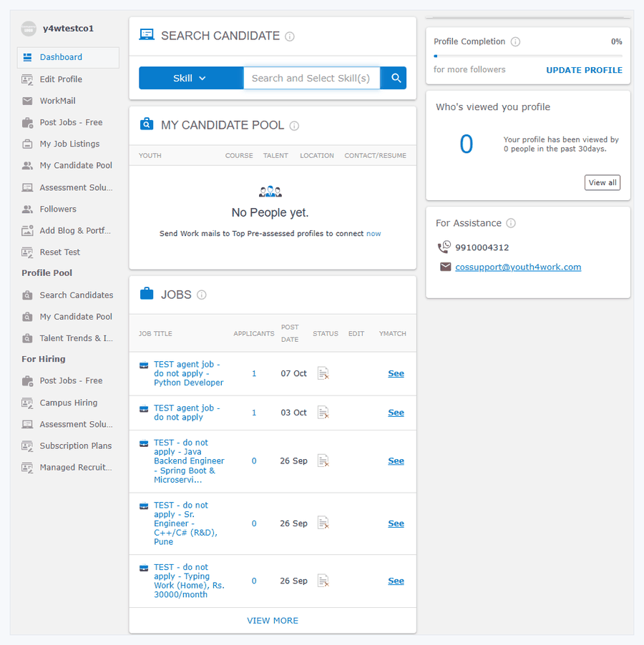644x645 pixels.
Task: Click the Talent Trends sidebar icon
Action: pos(28,338)
